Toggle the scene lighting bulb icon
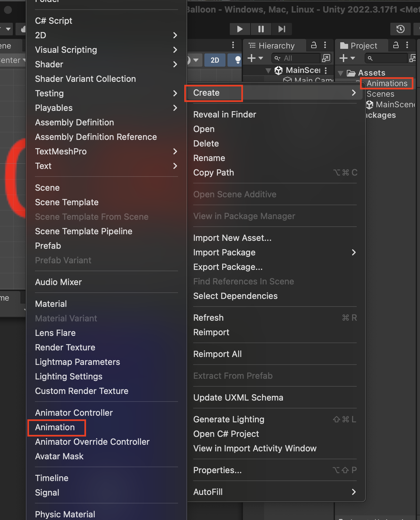Screen dimensions: 420x520 tap(238, 60)
